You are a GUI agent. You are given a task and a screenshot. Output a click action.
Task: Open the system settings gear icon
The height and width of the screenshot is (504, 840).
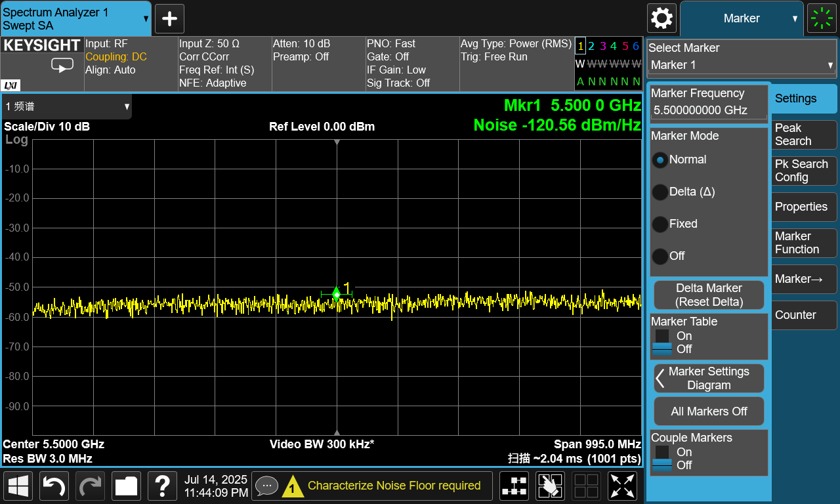[x=661, y=18]
